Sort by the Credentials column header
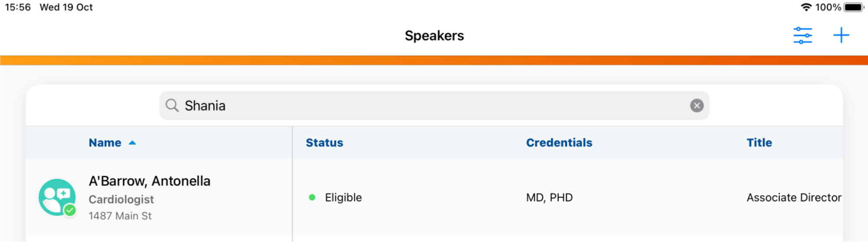868x242 pixels. (x=559, y=143)
